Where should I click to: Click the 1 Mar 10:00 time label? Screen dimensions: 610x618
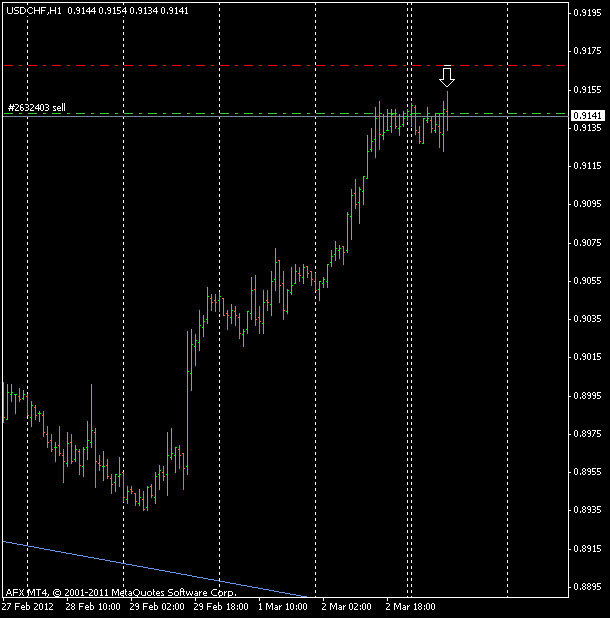(x=283, y=606)
